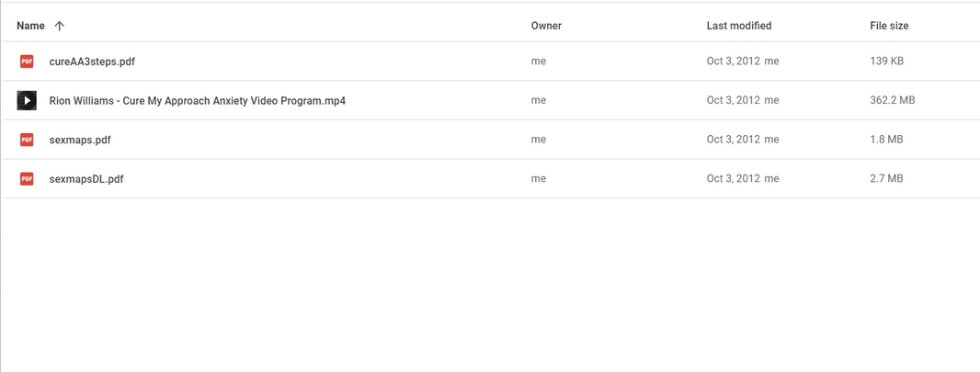Select the cureAA3steps.pdf file name

92,62
